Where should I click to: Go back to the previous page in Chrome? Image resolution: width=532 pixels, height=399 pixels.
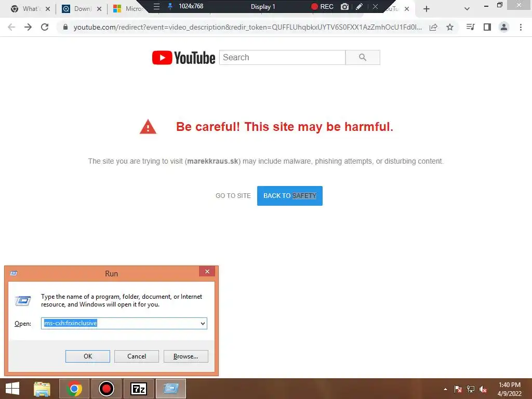(11, 27)
